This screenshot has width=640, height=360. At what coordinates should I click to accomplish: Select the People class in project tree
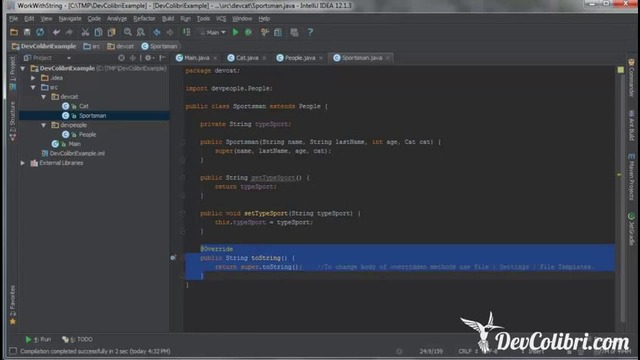click(x=87, y=134)
